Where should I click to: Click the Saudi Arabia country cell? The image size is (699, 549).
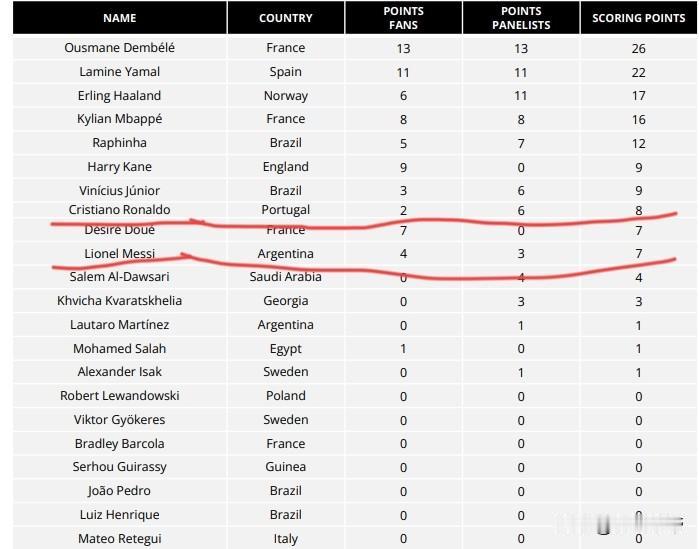coord(285,277)
